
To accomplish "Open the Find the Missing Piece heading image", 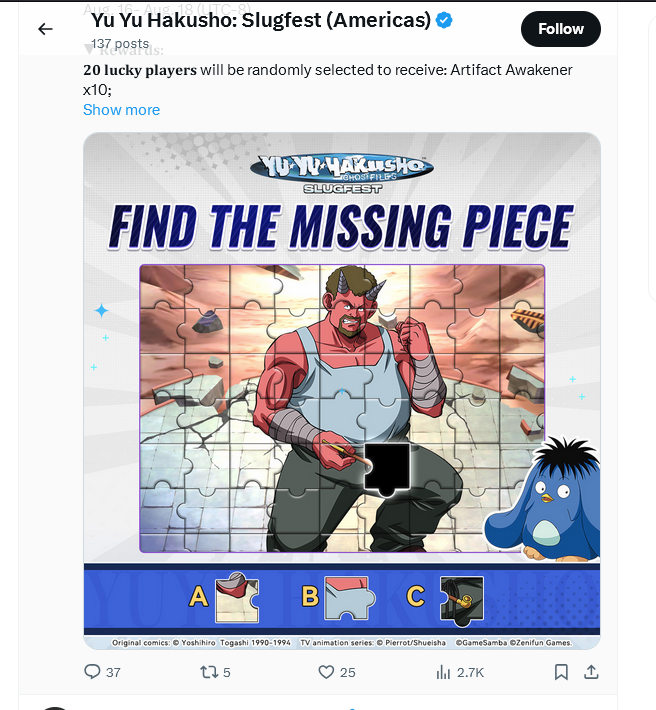I will coord(342,227).
